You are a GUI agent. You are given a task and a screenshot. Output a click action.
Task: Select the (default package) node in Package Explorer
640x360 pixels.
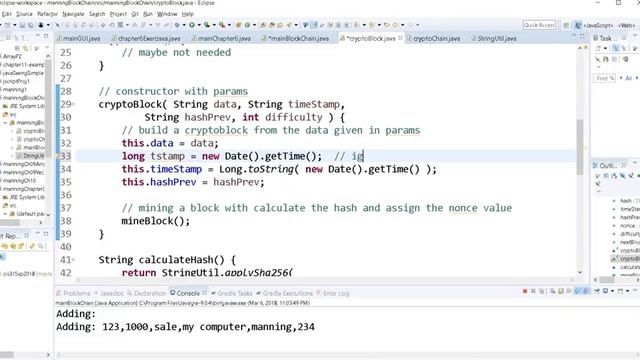point(27,214)
